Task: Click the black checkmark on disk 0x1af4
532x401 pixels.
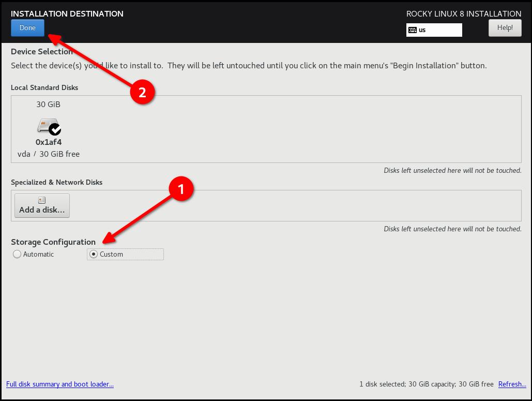Action: (x=55, y=130)
